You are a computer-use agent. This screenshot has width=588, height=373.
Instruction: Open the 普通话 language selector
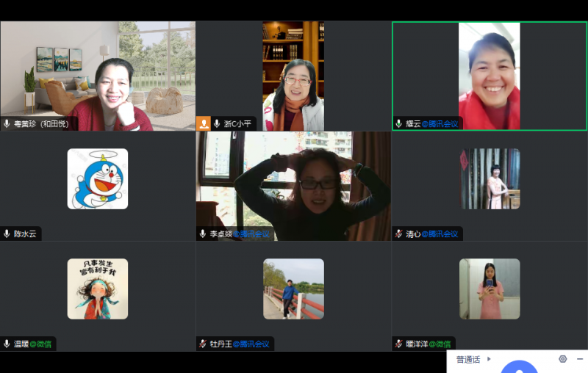pos(468,360)
